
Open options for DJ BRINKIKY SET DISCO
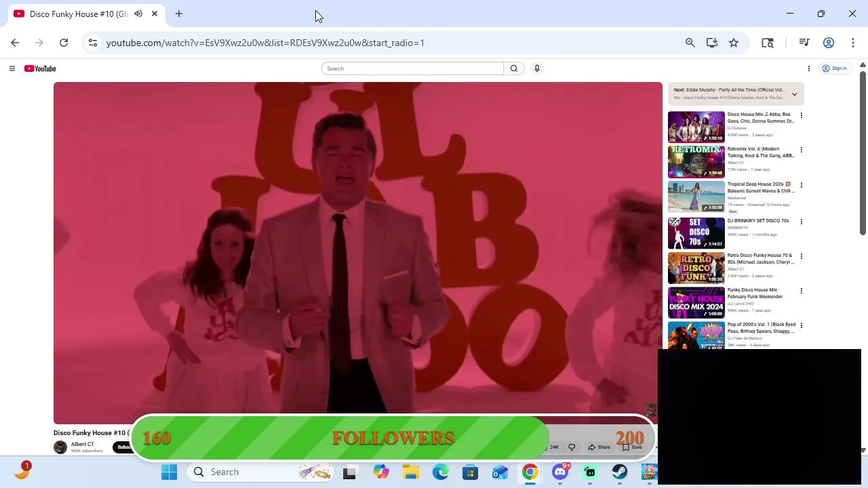click(x=802, y=222)
